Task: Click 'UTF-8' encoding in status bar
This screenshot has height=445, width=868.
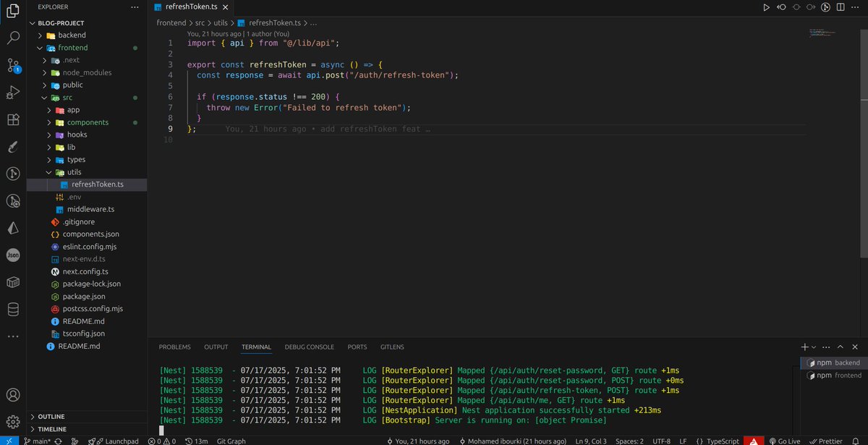Action: tap(661, 441)
